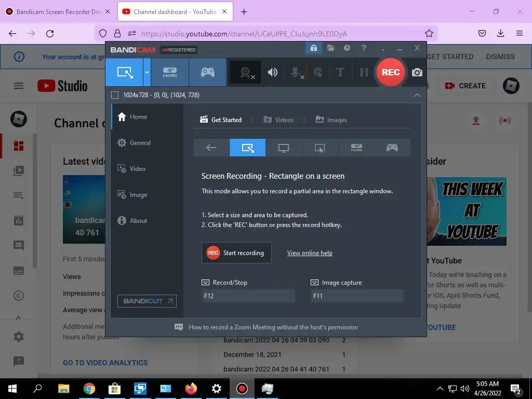Select rectangle on a screen mode in selector row

[248, 148]
